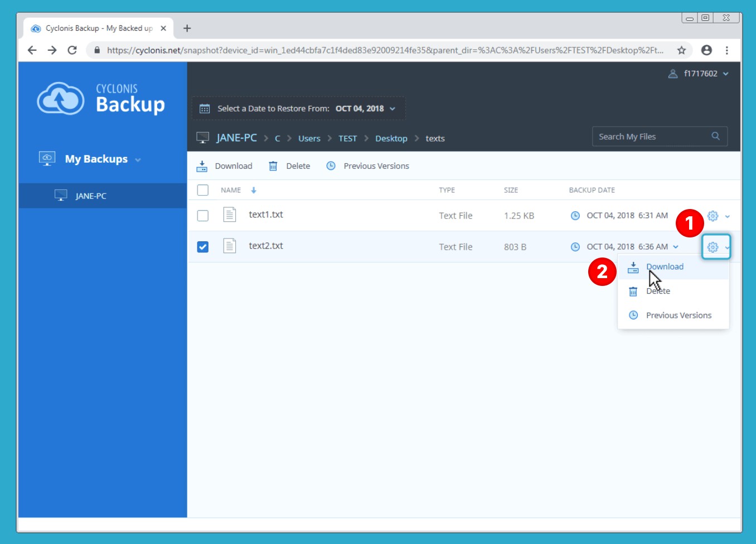
Task: Uncheck the text2.txt checkbox
Action: coord(203,247)
